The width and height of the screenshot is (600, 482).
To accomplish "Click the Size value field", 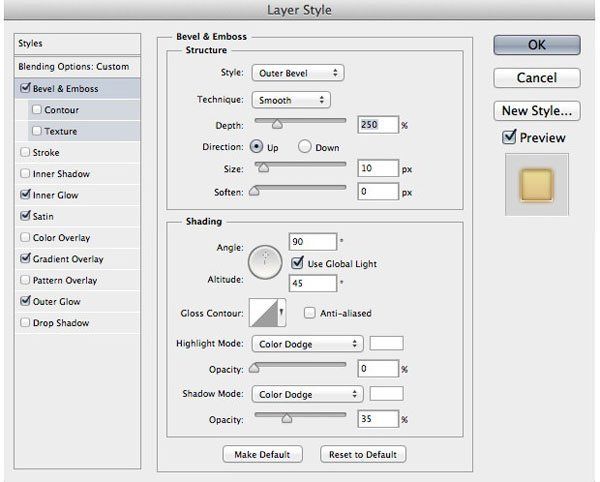I will tap(378, 168).
